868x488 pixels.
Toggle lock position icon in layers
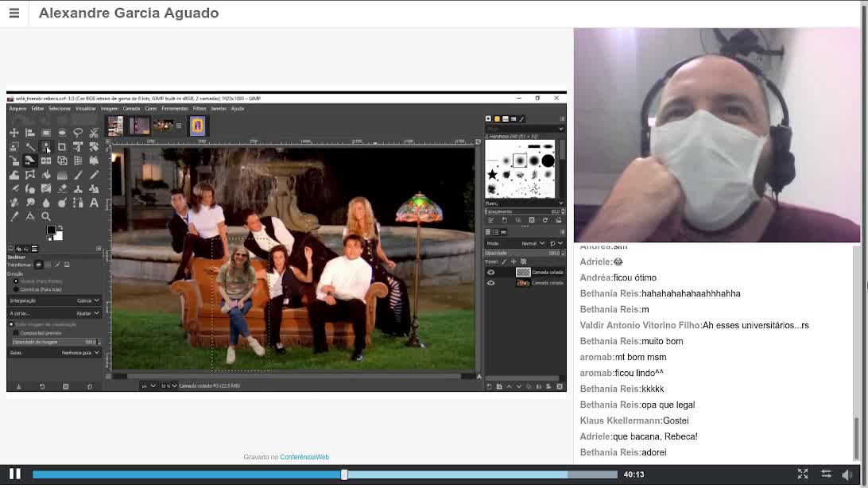coord(513,261)
